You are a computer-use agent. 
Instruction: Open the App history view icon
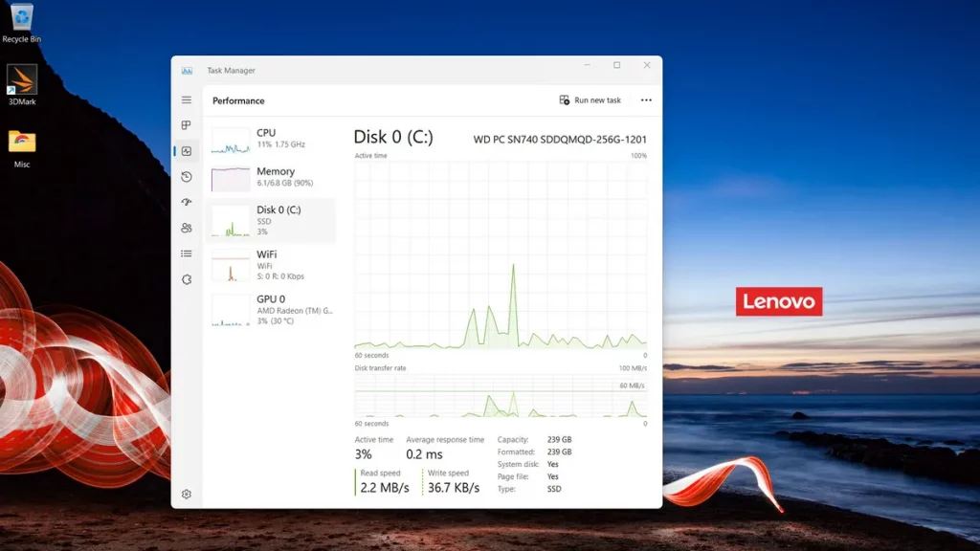pos(187,176)
